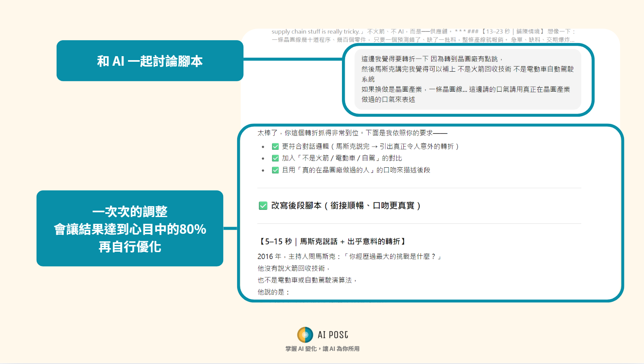Click the gray user message bubble
Viewport: 644px width, 364px height.
(x=467, y=79)
